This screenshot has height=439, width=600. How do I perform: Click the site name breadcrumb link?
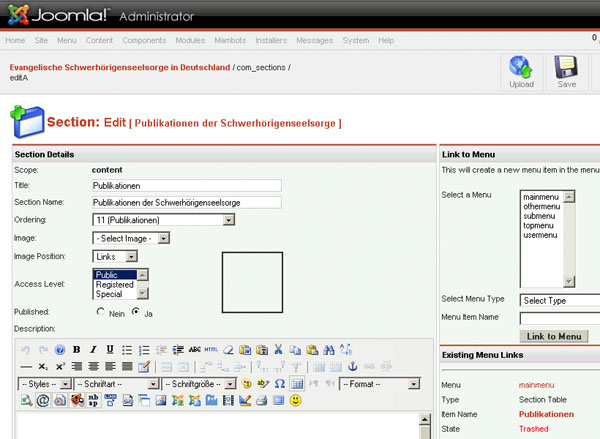pos(119,66)
